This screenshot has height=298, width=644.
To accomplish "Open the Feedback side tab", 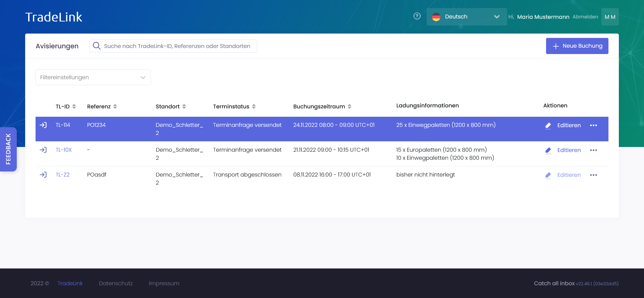I will 8,149.
